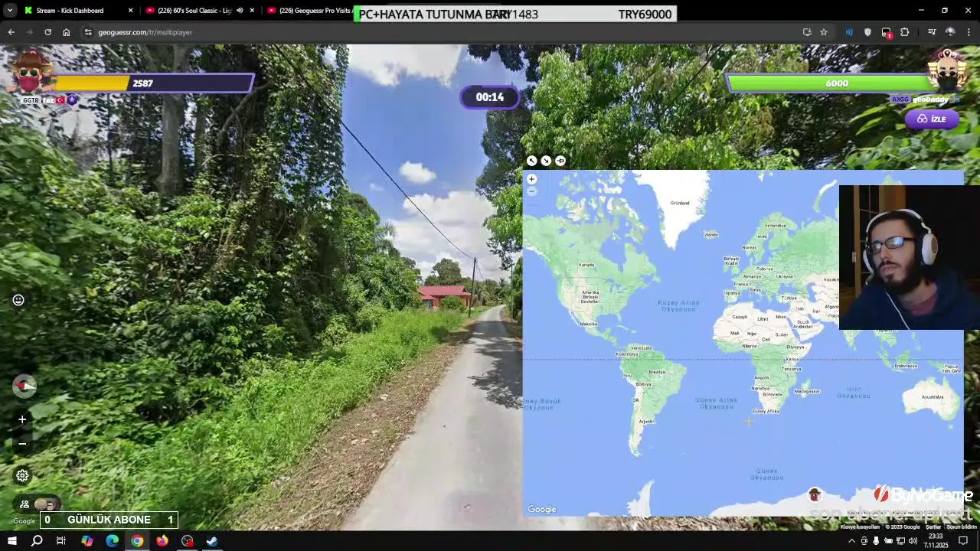Show hidden system tray icons
The width and height of the screenshot is (980, 551).
pos(852,541)
